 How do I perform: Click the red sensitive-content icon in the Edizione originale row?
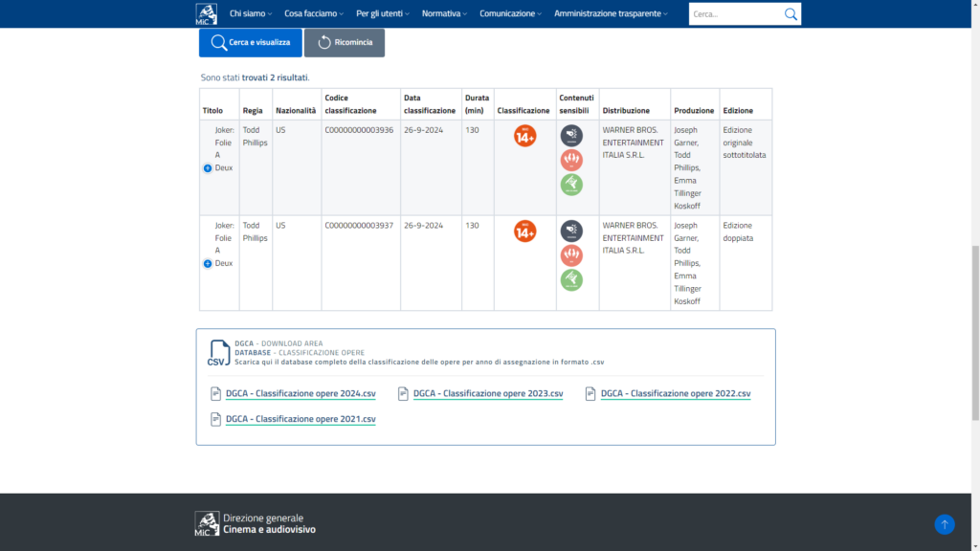pos(571,160)
